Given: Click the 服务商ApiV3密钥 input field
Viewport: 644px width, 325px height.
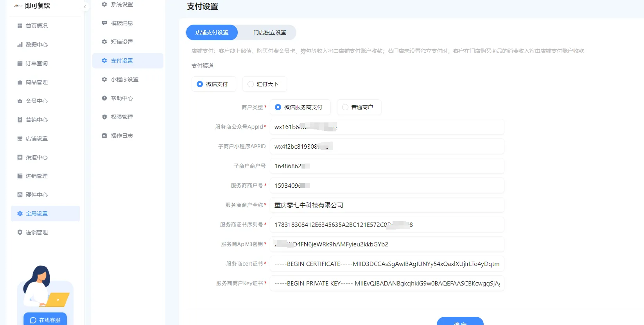Looking at the screenshot, I should coord(387,244).
